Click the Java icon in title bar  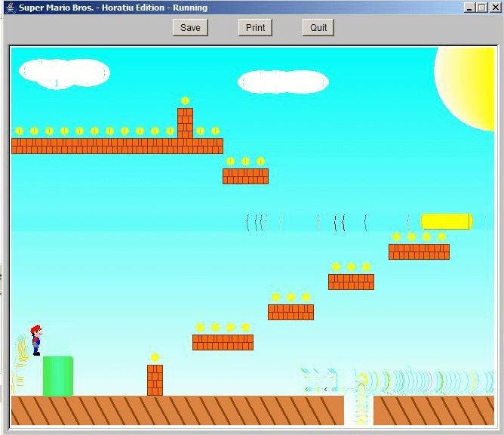pyautogui.click(x=11, y=8)
